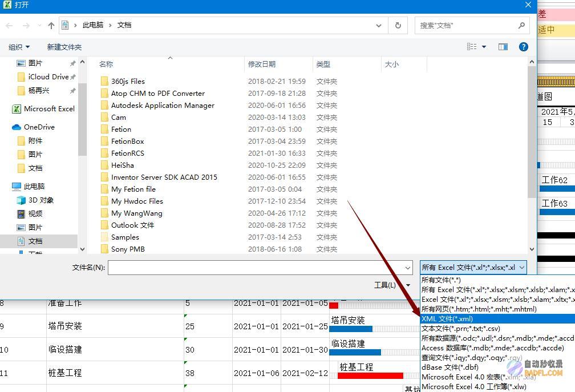
Task: Select the HeiSha folder
Action: (123, 165)
